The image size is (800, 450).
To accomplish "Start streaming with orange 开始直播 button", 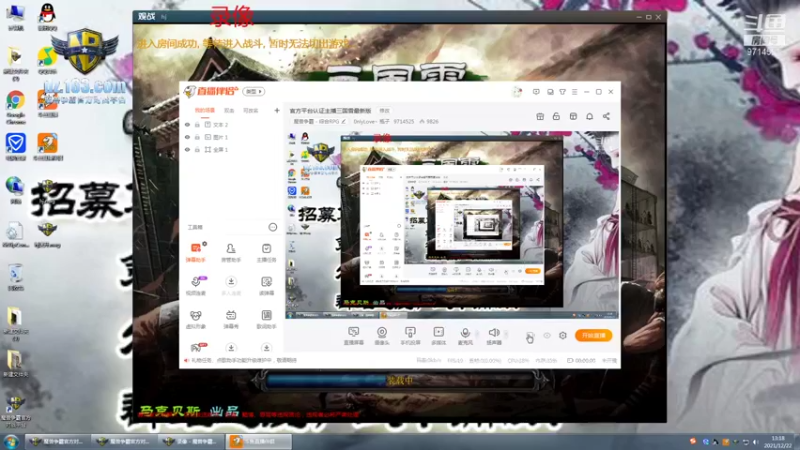I will (x=593, y=335).
